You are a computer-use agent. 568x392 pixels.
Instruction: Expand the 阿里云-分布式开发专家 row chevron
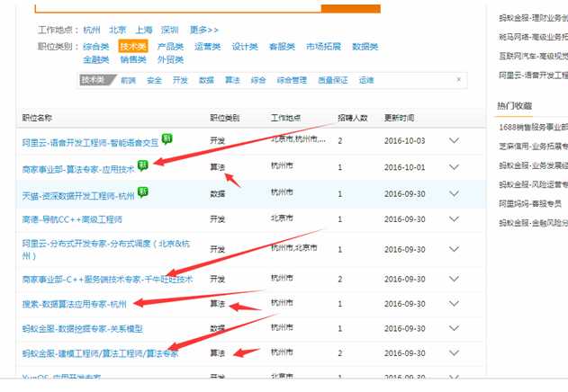click(454, 249)
